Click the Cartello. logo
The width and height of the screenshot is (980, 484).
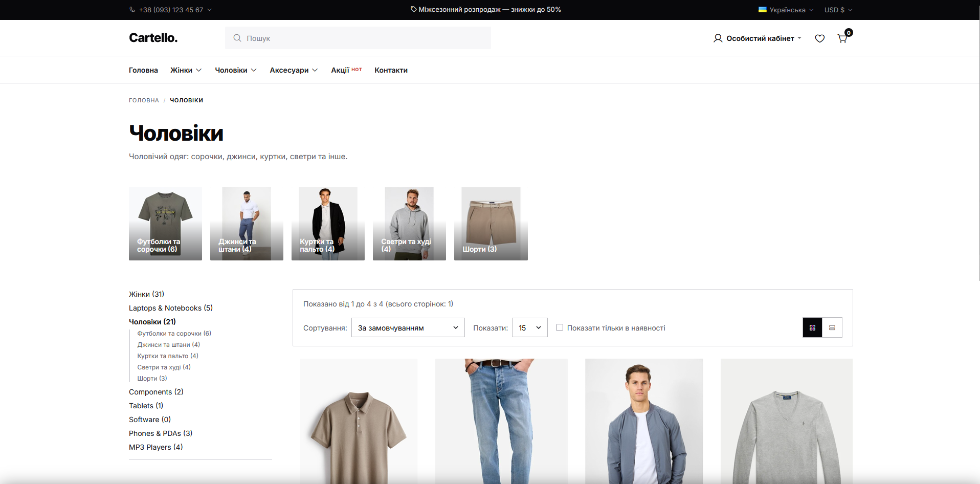point(153,38)
